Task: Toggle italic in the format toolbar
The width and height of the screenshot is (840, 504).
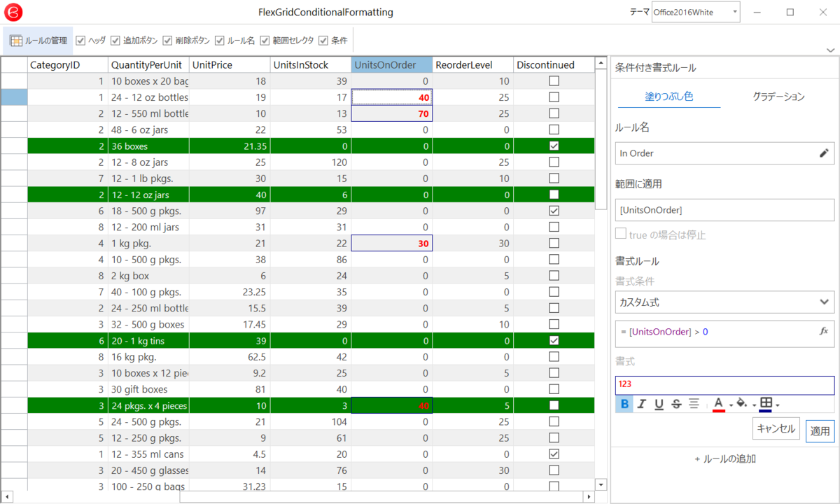Action: pyautogui.click(x=641, y=404)
